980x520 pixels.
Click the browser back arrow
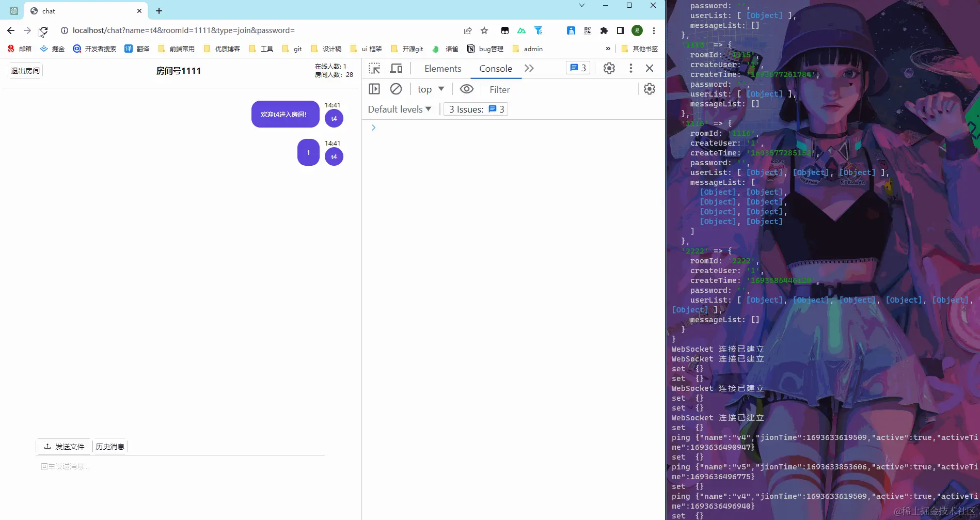(11, 30)
